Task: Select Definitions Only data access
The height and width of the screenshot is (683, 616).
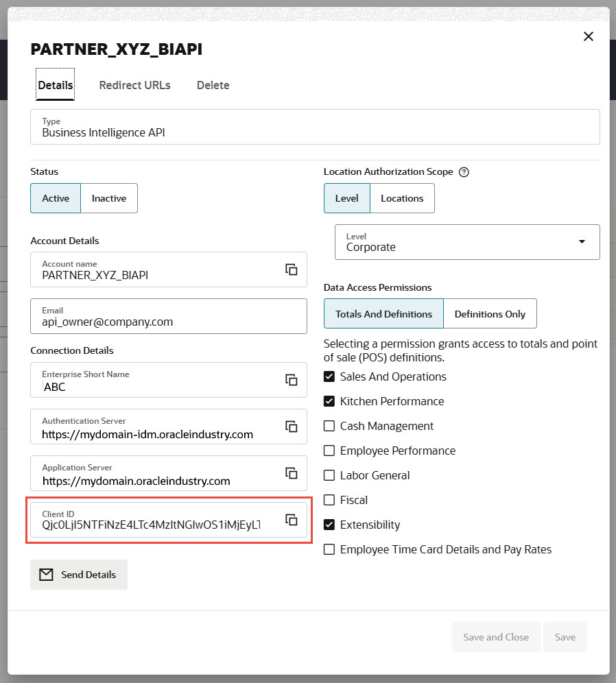Action: 490,314
